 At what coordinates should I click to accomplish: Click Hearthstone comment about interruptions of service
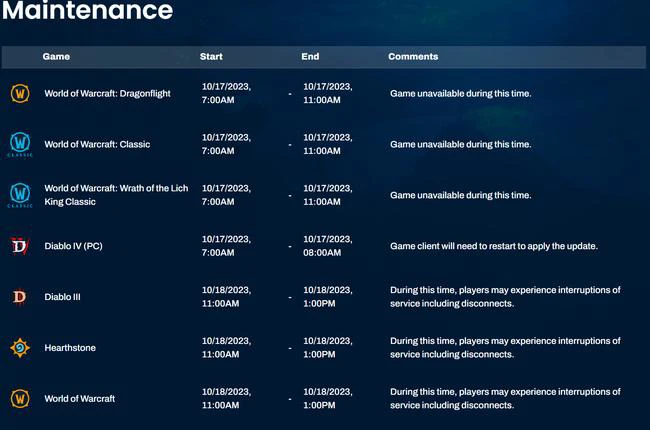(x=505, y=347)
